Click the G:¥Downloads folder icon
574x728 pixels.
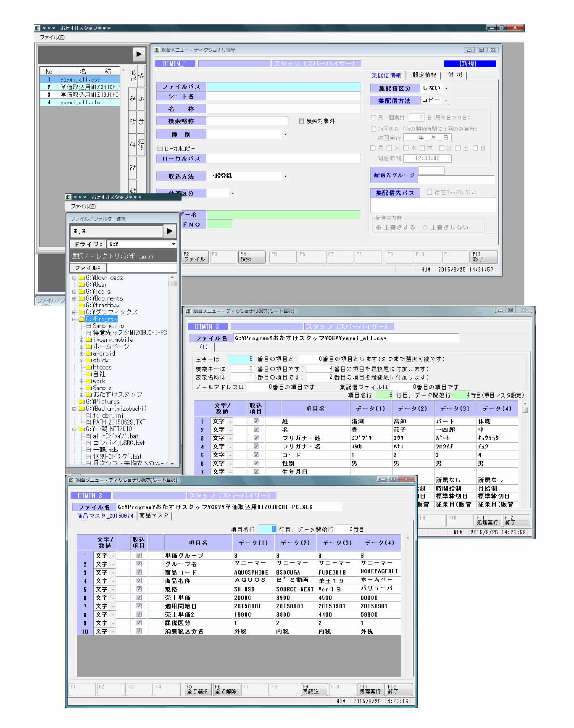[82, 278]
